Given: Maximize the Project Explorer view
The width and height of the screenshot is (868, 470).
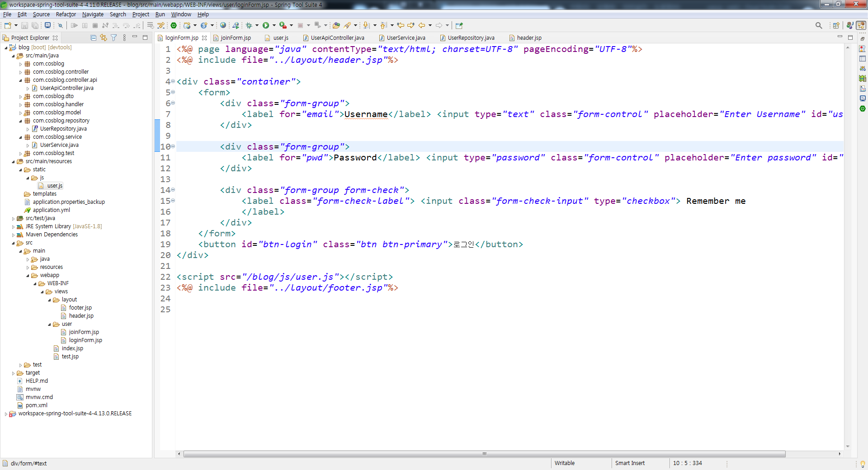Looking at the screenshot, I should 145,38.
